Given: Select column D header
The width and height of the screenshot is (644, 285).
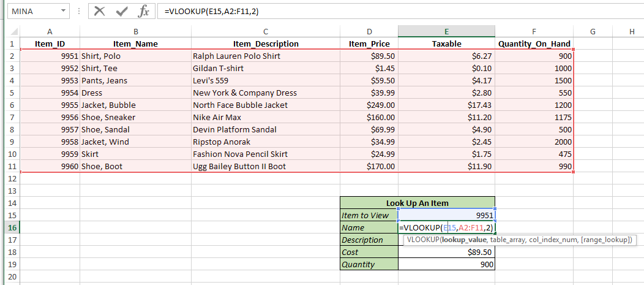Looking at the screenshot, I should pyautogui.click(x=369, y=32).
